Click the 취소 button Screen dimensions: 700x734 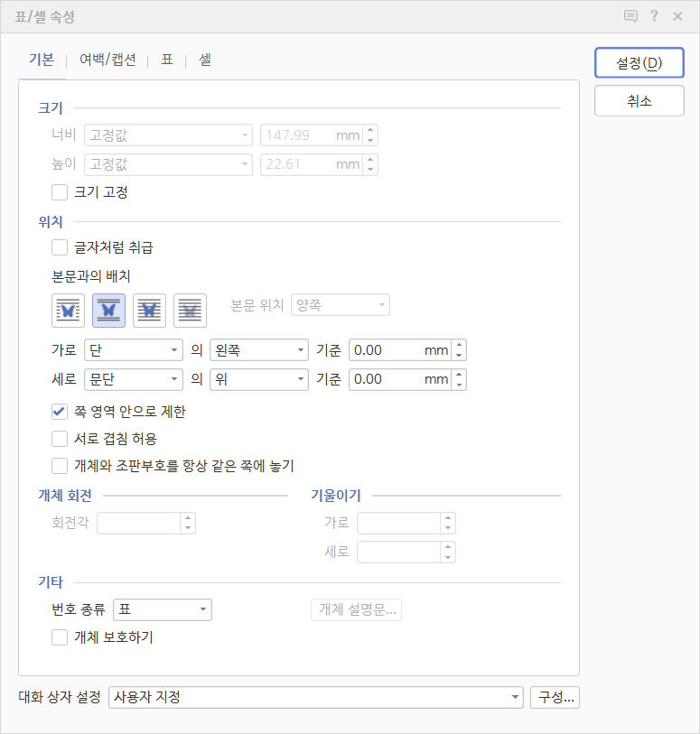pyautogui.click(x=639, y=100)
